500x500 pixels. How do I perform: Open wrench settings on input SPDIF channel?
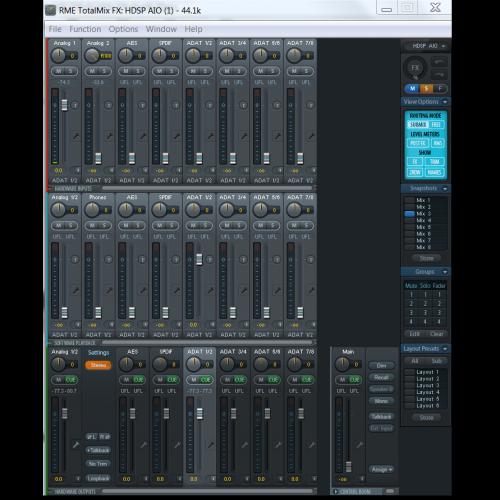[x=176, y=136]
